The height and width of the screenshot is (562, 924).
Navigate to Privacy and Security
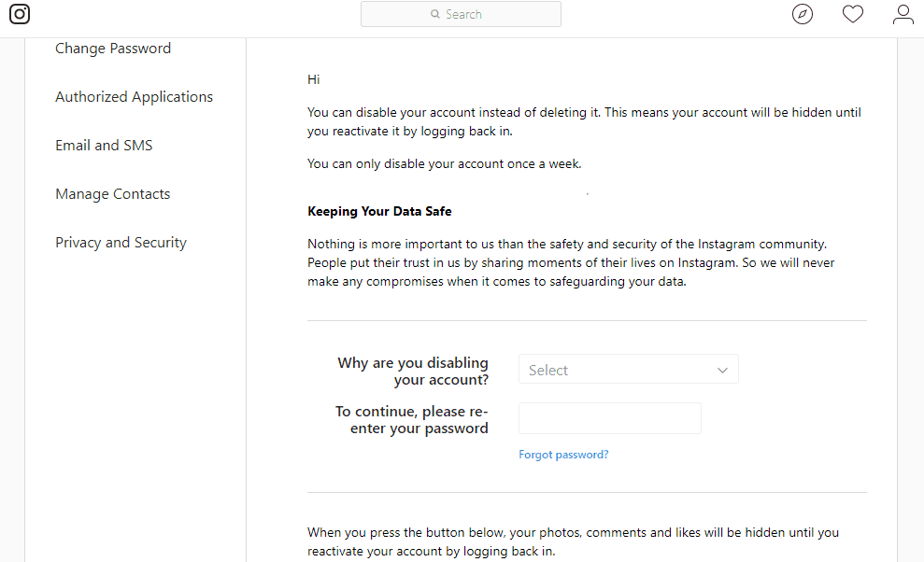121,243
